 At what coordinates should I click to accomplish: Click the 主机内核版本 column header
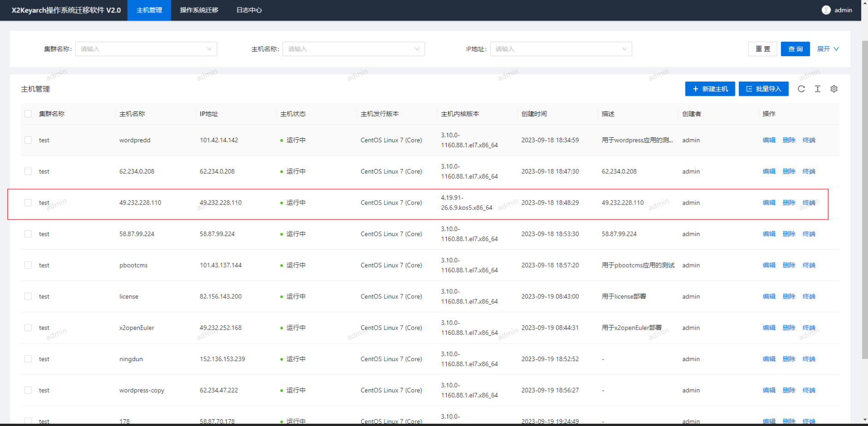pyautogui.click(x=460, y=114)
